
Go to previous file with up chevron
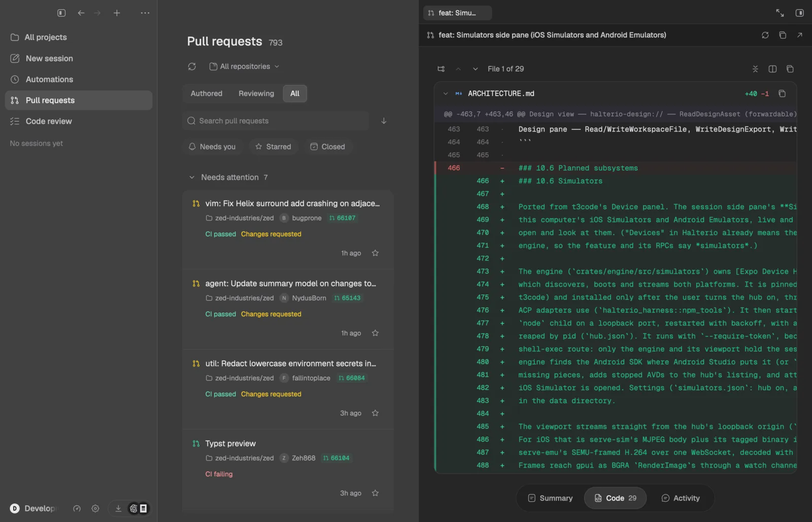pyautogui.click(x=458, y=69)
